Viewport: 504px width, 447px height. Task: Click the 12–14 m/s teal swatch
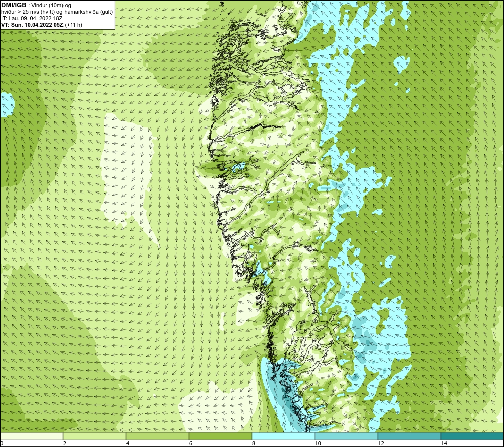click(x=409, y=436)
